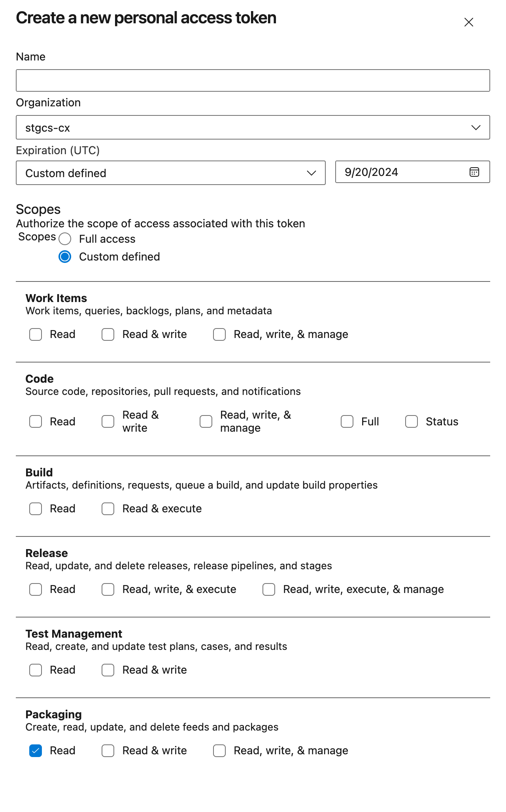
Task: Check Read, write, & manage for Packaging
Action: pos(219,750)
